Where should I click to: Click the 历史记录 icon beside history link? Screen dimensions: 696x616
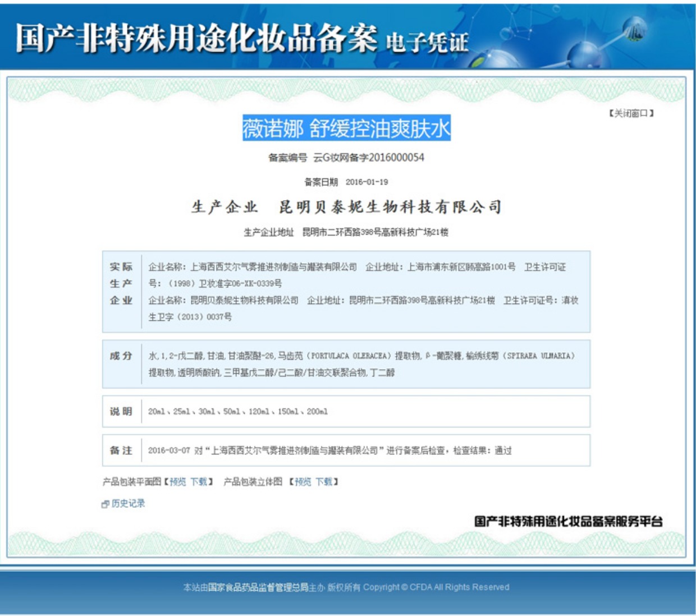pos(105,504)
